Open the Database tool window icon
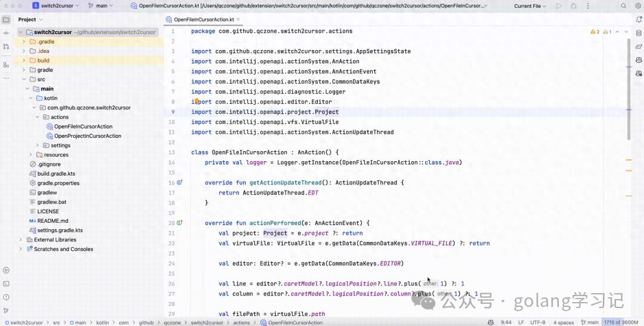Viewport: 644px width, 326px height. point(639,33)
